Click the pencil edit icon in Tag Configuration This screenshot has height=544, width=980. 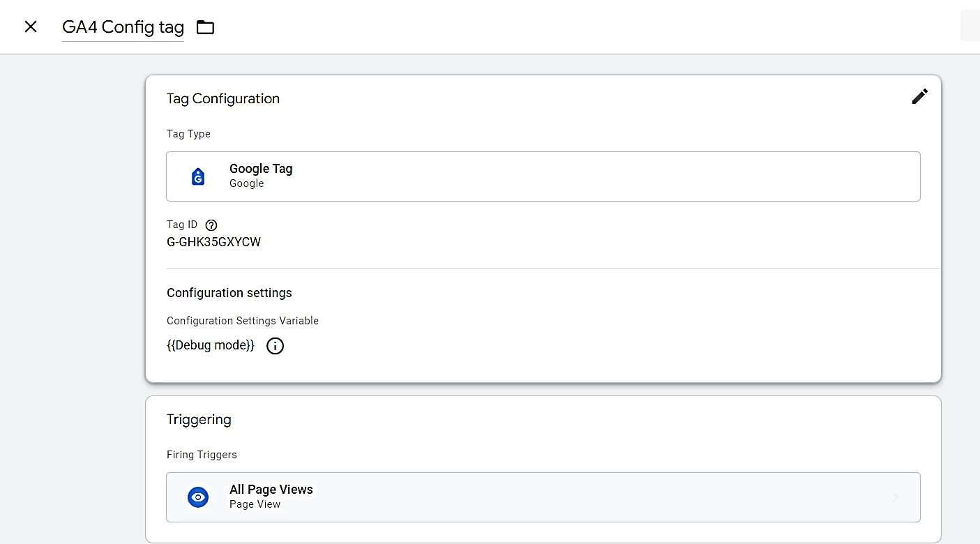tap(920, 97)
